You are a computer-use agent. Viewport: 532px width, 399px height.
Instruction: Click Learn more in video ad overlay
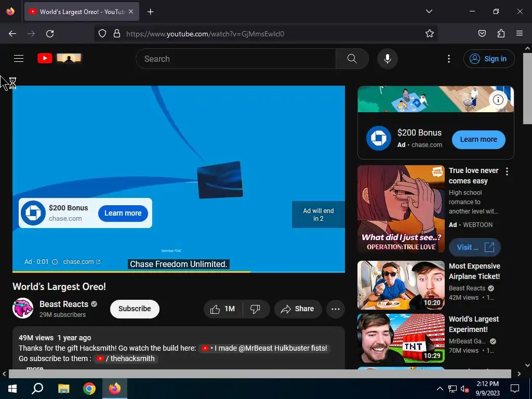(x=123, y=213)
